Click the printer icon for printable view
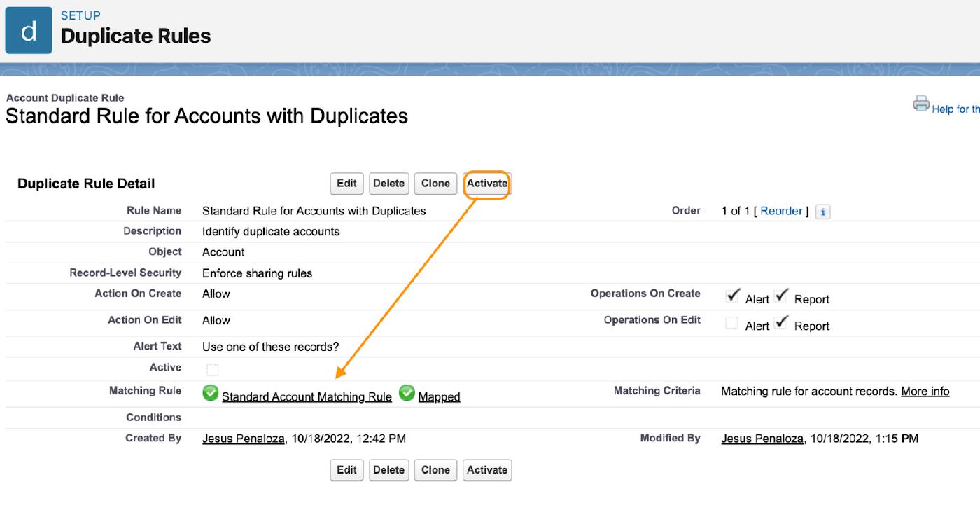Image resolution: width=980 pixels, height=531 pixels. pyautogui.click(x=920, y=104)
